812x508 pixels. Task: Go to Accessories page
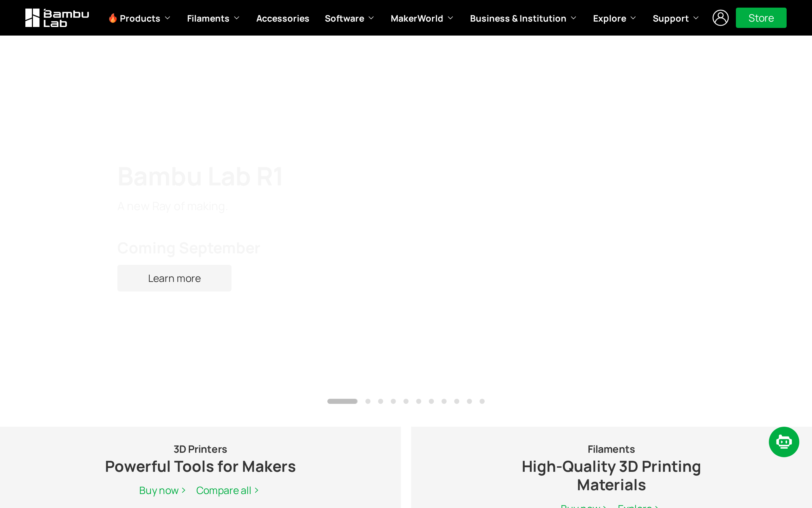(283, 18)
